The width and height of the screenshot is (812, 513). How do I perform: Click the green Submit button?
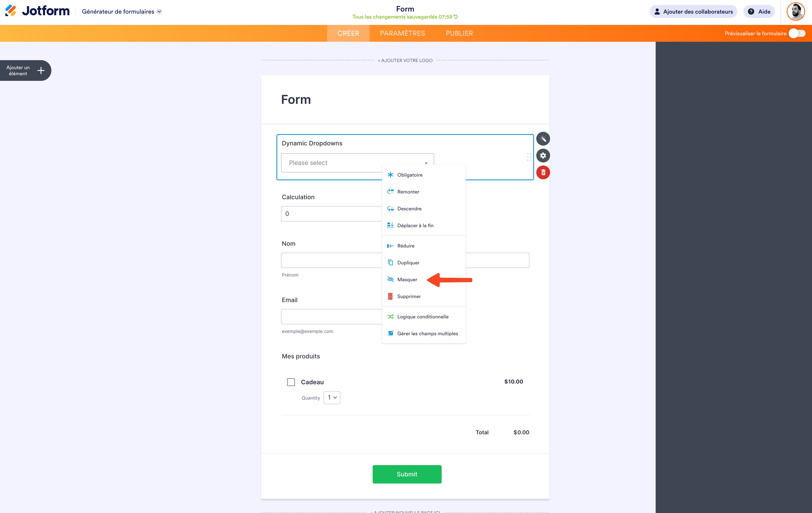407,474
